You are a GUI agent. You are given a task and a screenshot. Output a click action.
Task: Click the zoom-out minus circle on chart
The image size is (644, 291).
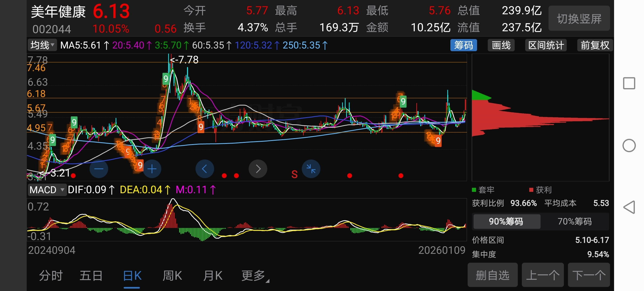pyautogui.click(x=99, y=169)
